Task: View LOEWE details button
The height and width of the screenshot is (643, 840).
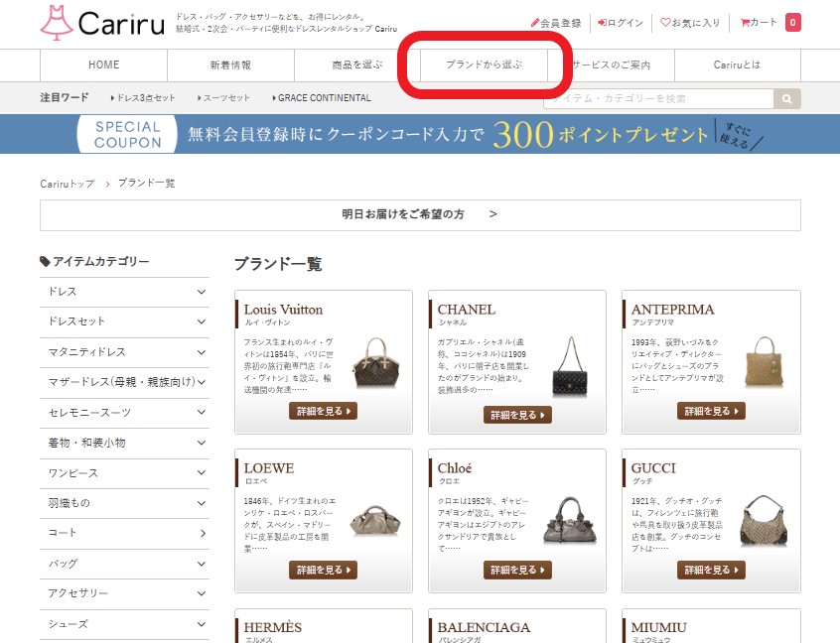Action: coord(323,571)
